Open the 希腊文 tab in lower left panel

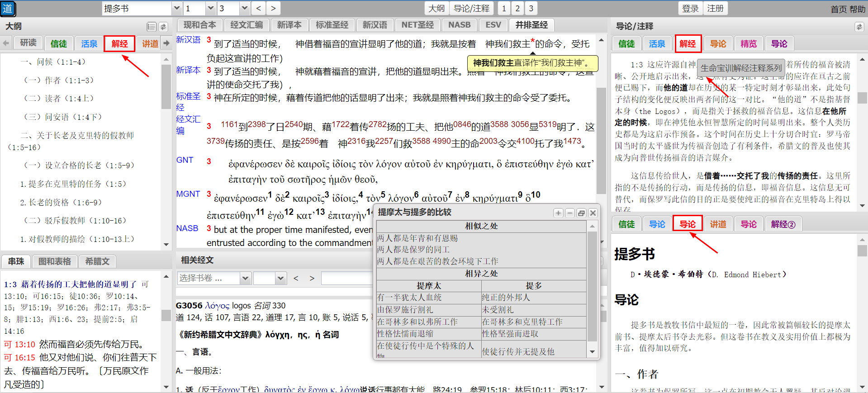coord(97,261)
